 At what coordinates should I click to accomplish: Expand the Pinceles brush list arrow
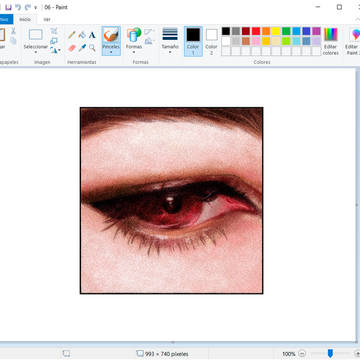coord(111,52)
